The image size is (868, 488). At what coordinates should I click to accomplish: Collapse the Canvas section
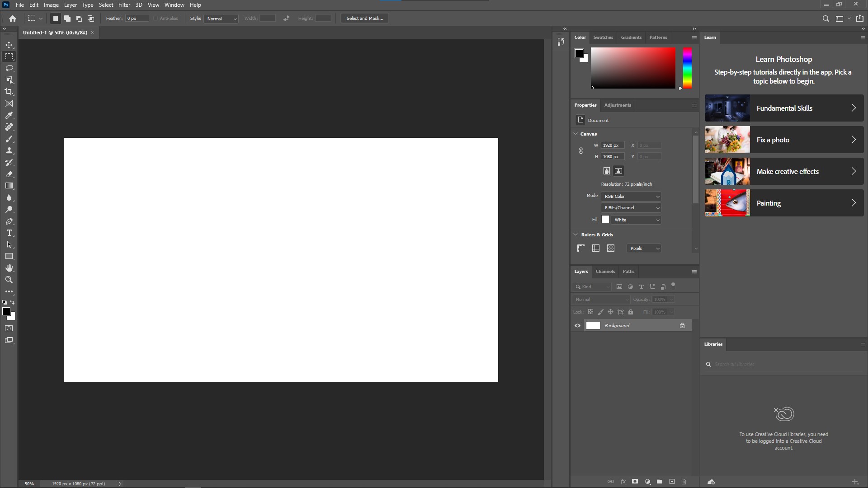click(576, 134)
